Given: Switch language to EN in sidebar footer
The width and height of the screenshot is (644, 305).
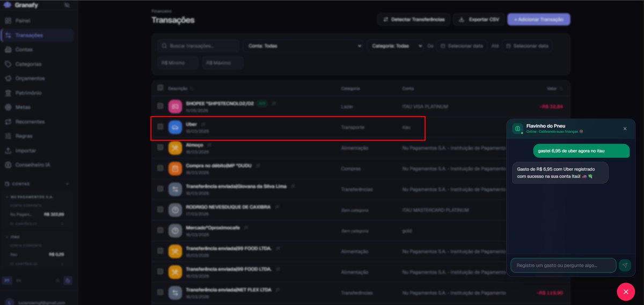Looking at the screenshot, I should (18, 280).
